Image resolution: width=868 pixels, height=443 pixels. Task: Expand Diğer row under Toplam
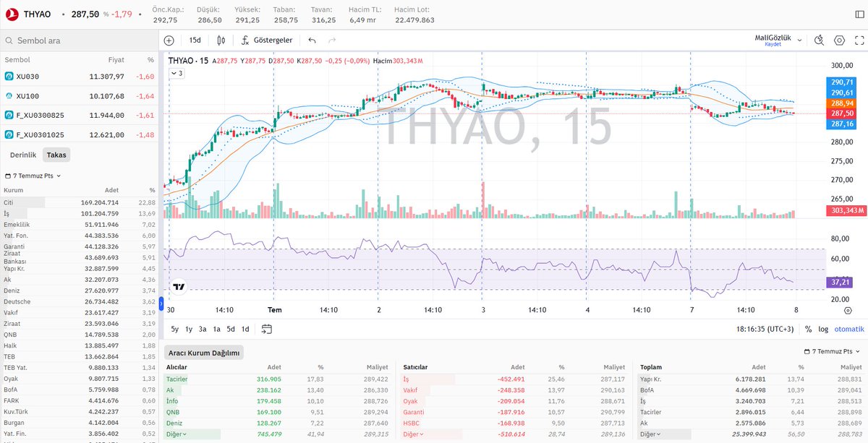tap(650, 434)
